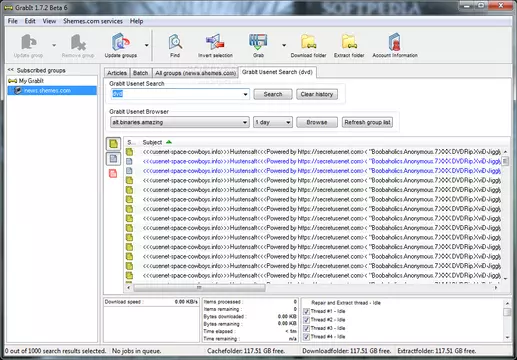Switch to the Batch tab
Screen dimensions: 517x360
140,73
